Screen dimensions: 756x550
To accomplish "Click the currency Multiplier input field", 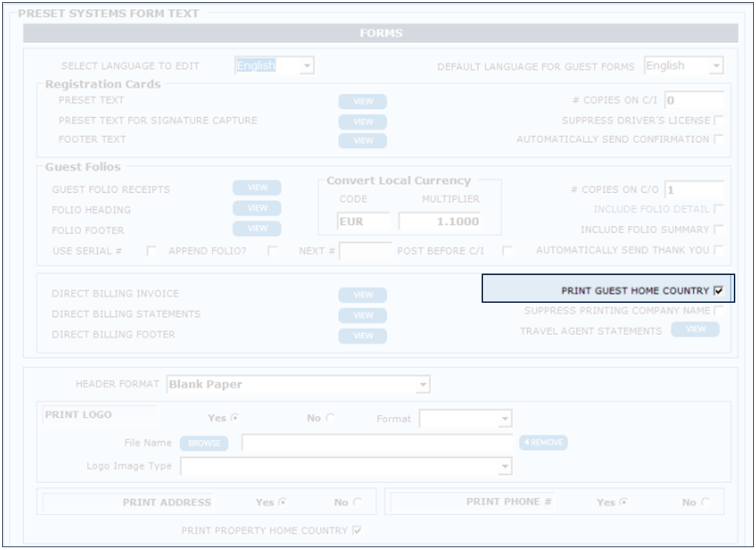I will pyautogui.click(x=439, y=222).
